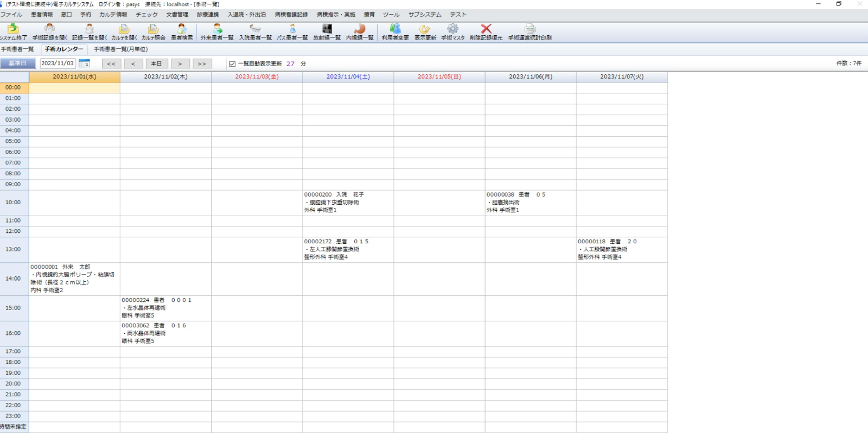Click the 手術記録を開く toolbar icon
This screenshot has height=443, width=868.
coord(49,29)
